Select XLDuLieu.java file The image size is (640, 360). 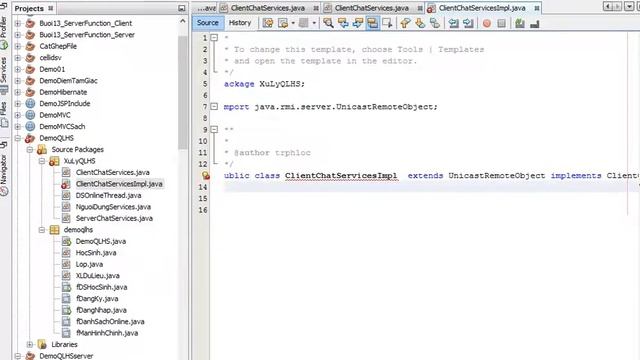click(x=97, y=276)
